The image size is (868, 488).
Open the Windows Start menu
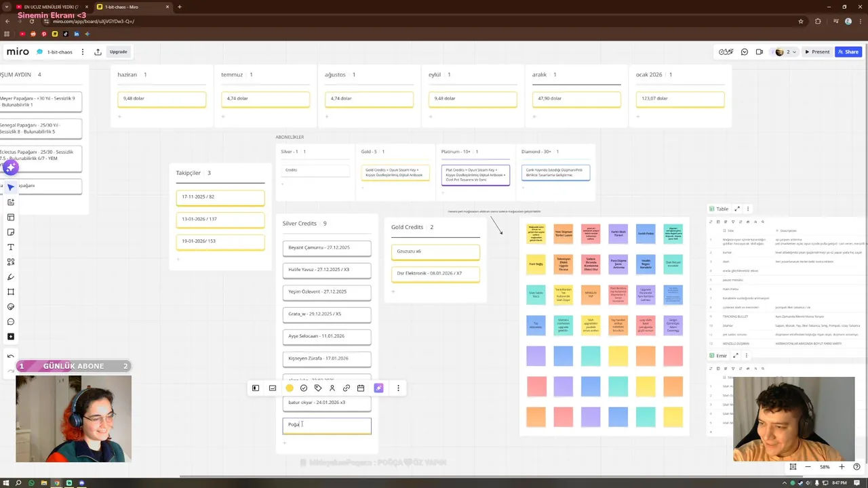(x=6, y=483)
